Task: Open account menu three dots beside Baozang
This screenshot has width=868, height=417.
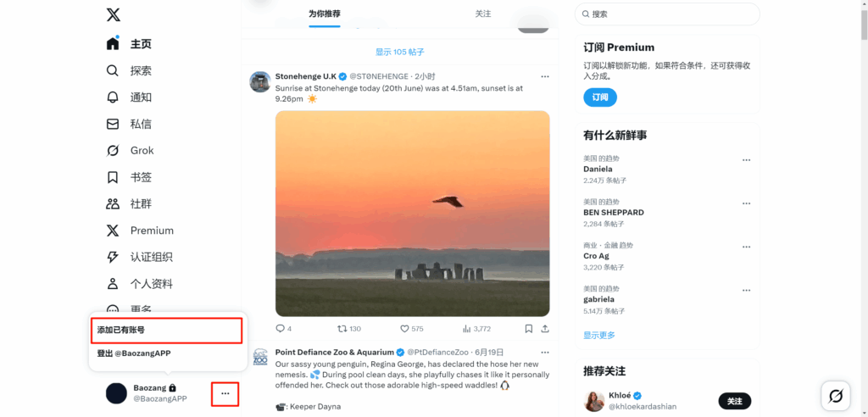Action: point(225,394)
